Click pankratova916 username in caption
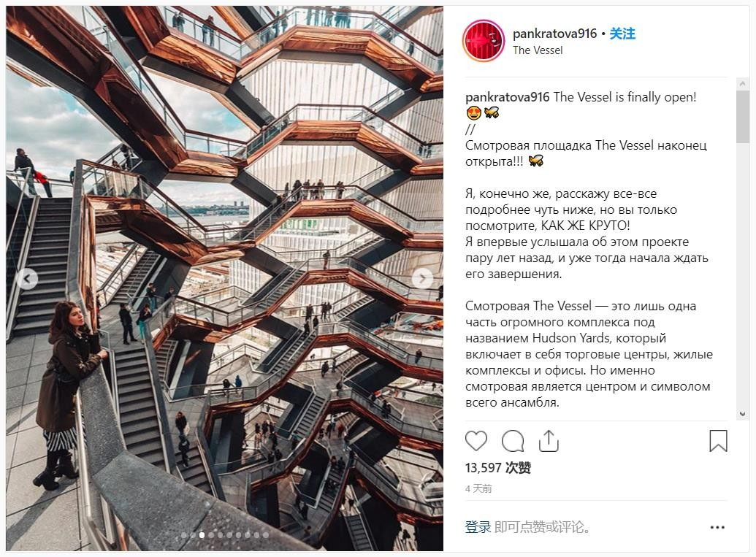The height and width of the screenshot is (557, 756). tap(507, 97)
